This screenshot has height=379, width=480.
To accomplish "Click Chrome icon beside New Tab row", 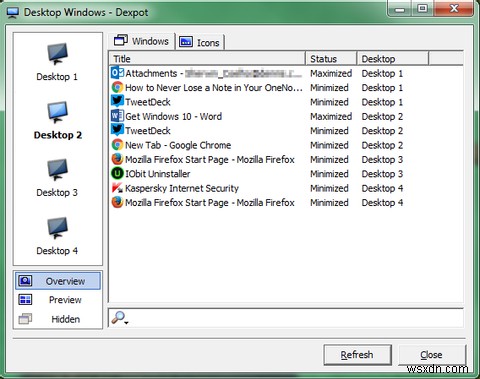I will 117,145.
